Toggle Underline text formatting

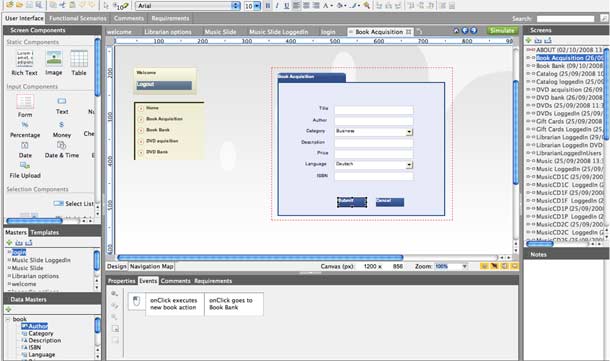tap(287, 5)
